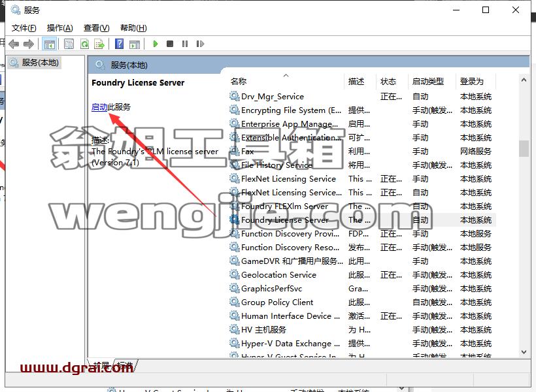Viewport: 536px width, 392px height.
Task: Select the Foundry FLEXlm Server row
Action: pos(361,206)
